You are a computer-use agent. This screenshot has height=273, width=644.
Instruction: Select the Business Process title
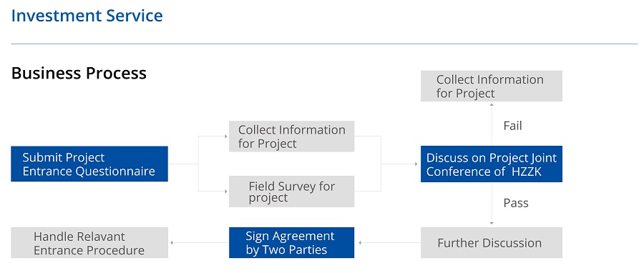click(79, 74)
